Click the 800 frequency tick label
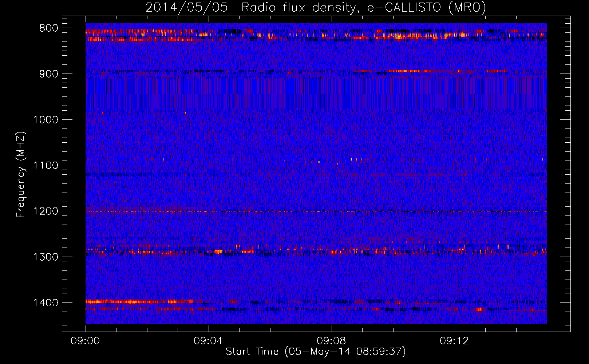Image resolution: width=589 pixels, height=364 pixels. click(49, 28)
